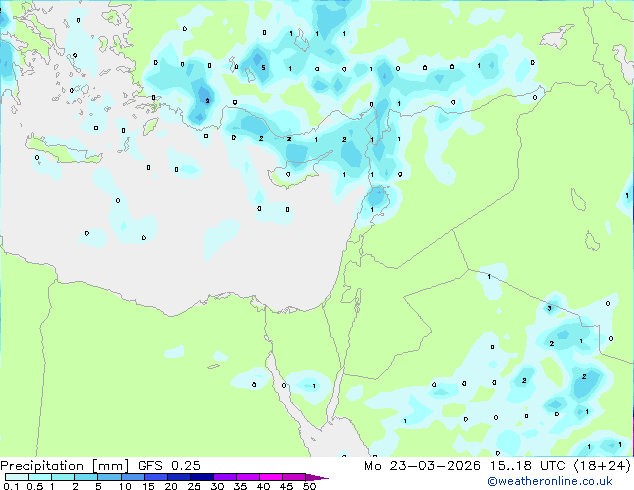The height and width of the screenshot is (490, 634).
Task: Click the legend scale value "0.1"
Action: (11, 486)
